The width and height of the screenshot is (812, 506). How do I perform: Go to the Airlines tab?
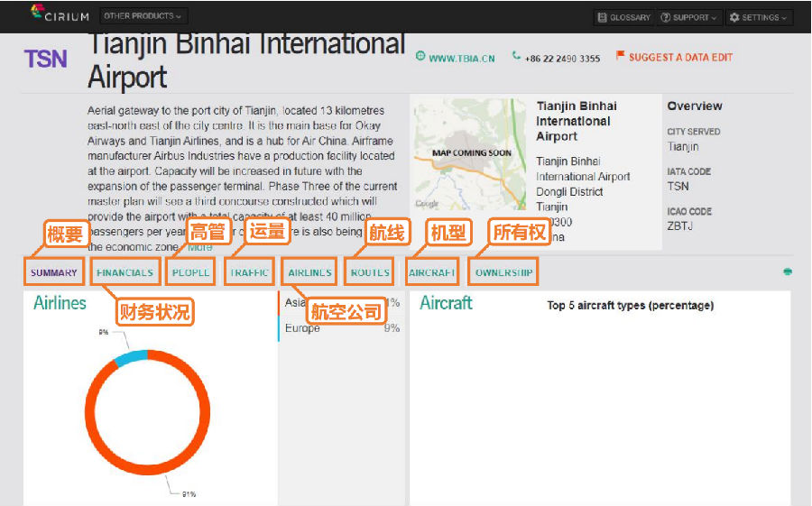(x=310, y=272)
